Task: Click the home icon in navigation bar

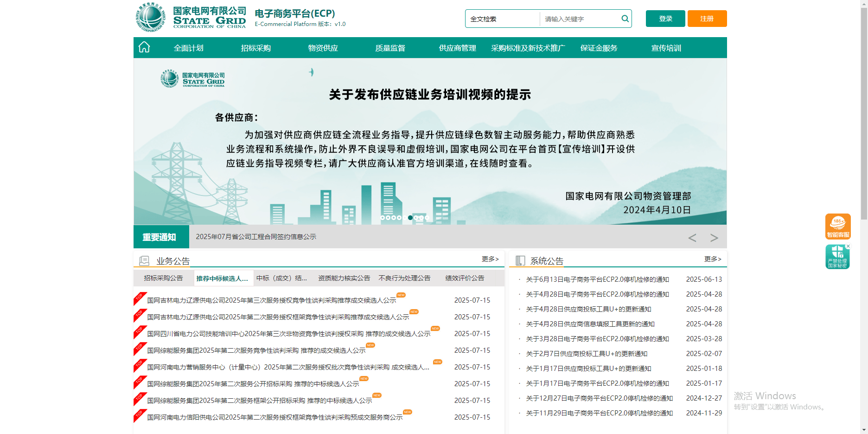Action: coord(144,47)
